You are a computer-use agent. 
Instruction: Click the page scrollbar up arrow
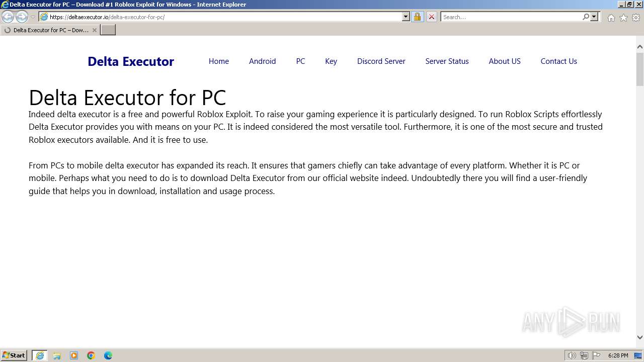(640, 47)
